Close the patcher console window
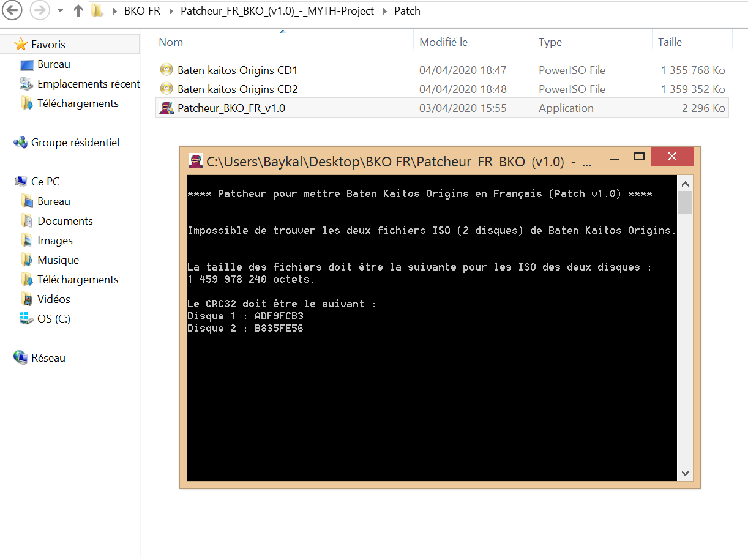The height and width of the screenshot is (560, 748). click(x=672, y=157)
